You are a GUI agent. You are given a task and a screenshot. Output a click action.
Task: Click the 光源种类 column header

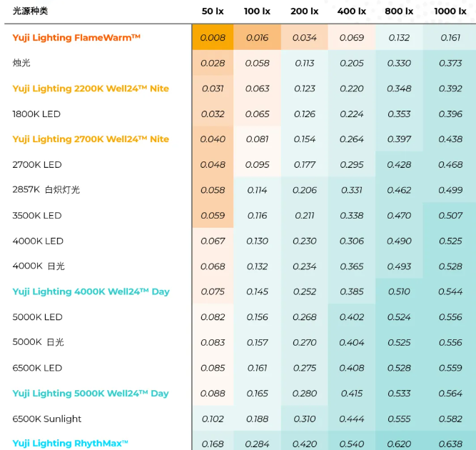pos(30,11)
